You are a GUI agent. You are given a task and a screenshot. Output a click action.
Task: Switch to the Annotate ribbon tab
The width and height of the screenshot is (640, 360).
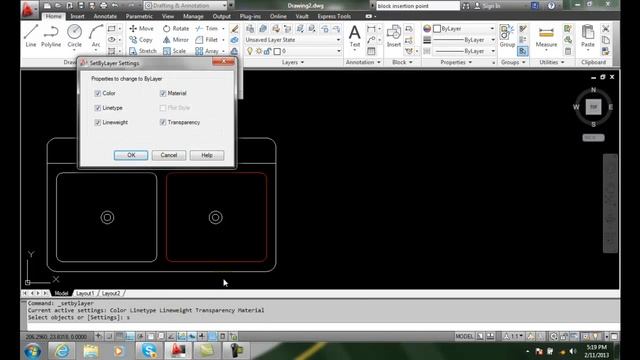pyautogui.click(x=105, y=16)
